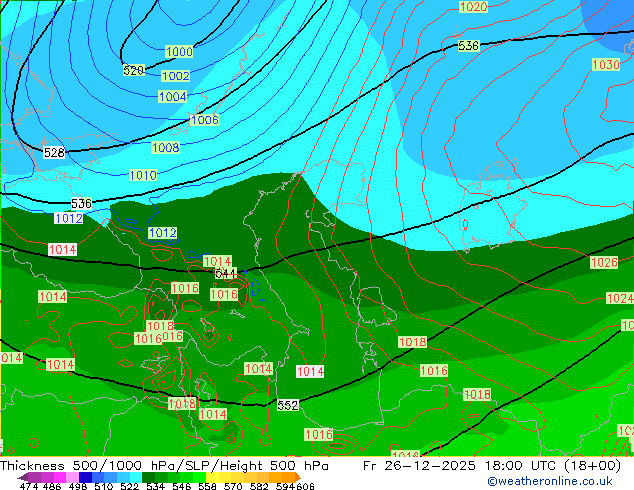
Task: Pick the dark blue 498 legend swatch
Action: pos(85,477)
